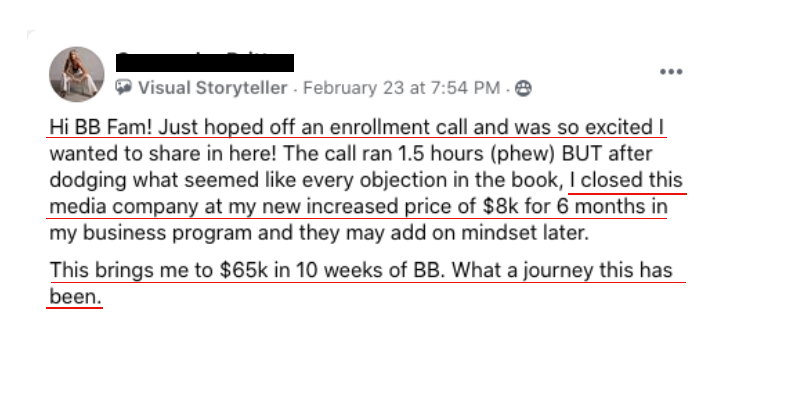The width and height of the screenshot is (790, 417).
Task: Click the Visual Storyteller badge label
Action: pos(213,88)
